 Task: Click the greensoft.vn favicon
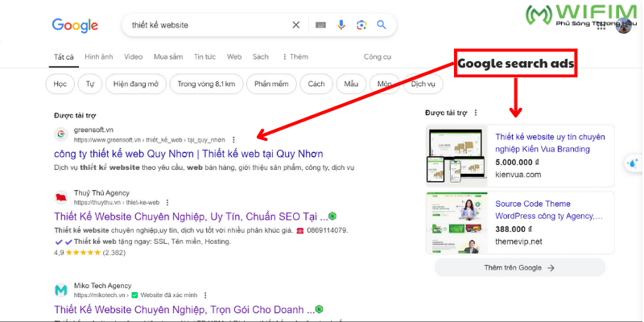(61, 134)
